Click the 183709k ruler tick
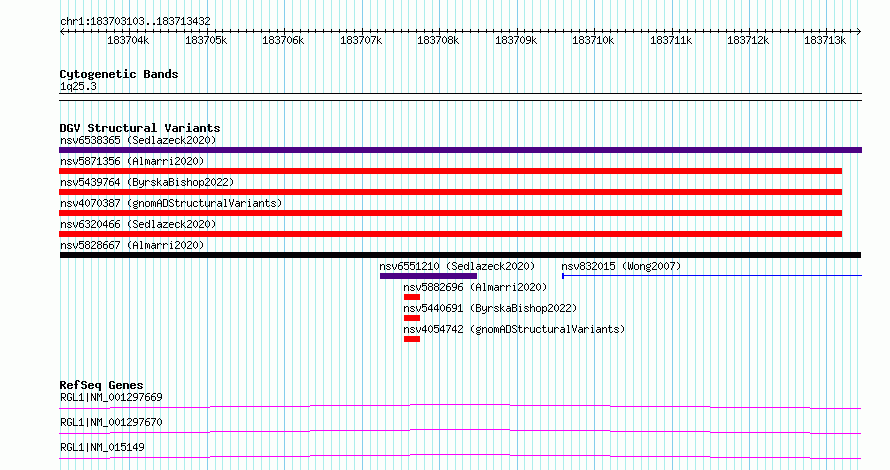The width and height of the screenshot is (890, 470). pos(516,40)
